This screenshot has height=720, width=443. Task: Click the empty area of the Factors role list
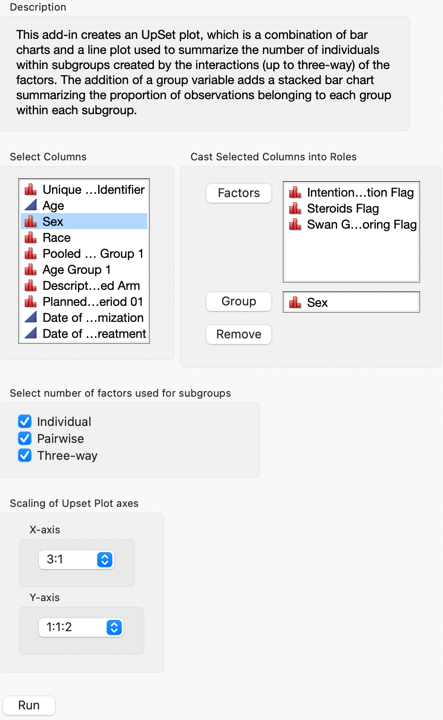pyautogui.click(x=351, y=257)
